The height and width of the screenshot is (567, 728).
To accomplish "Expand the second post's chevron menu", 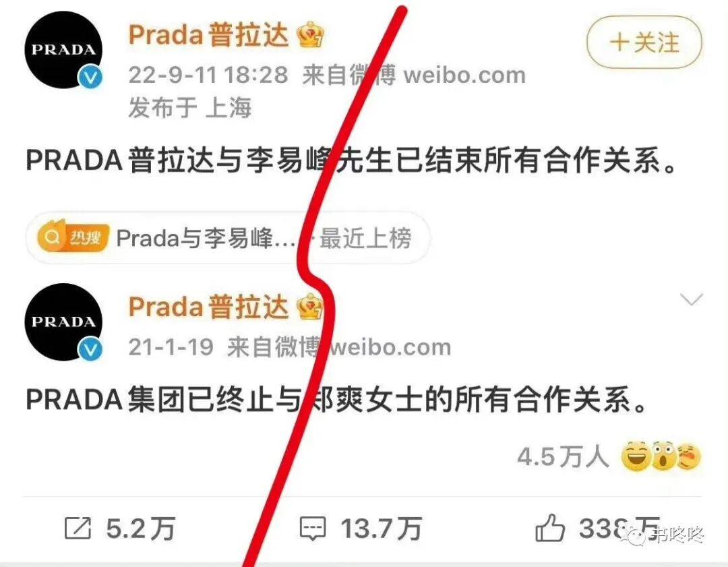I will pos(692,299).
